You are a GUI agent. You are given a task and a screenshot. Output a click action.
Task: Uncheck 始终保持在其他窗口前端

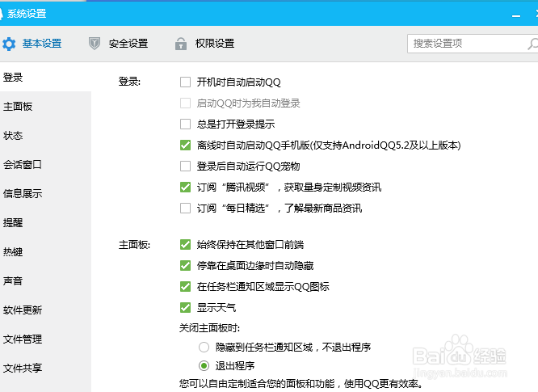[x=185, y=244]
